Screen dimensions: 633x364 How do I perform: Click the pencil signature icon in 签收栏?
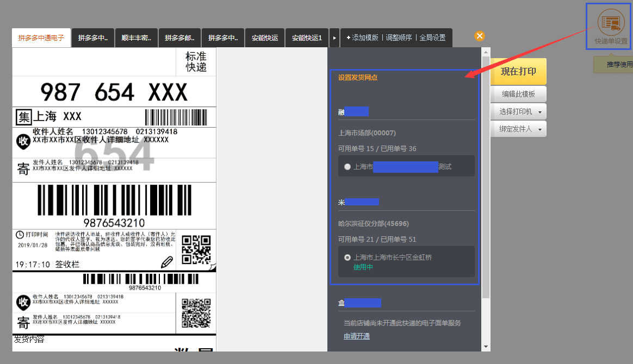[167, 262]
